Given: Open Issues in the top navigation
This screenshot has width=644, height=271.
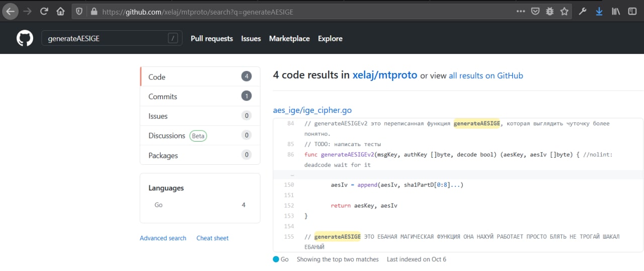Looking at the screenshot, I should click(x=251, y=38).
